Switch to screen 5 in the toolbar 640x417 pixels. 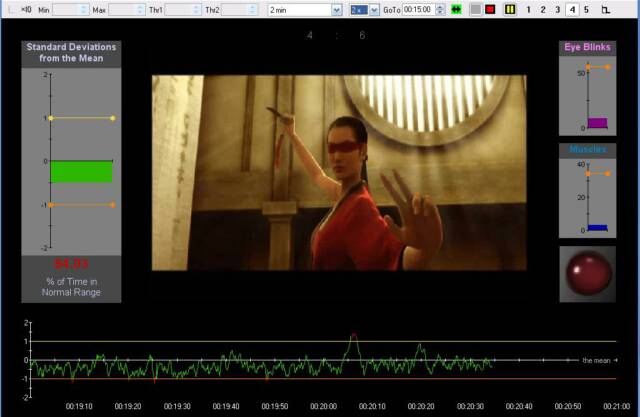pos(587,9)
